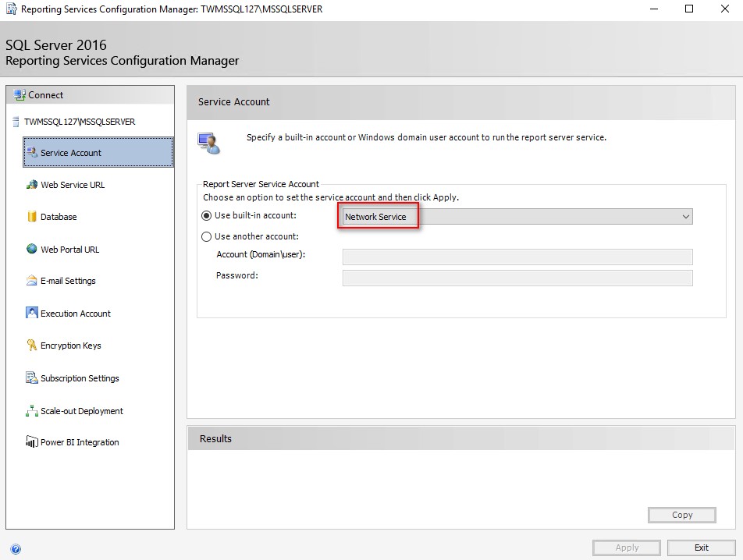
Task: Click the Power BI Integration icon
Action: point(32,441)
